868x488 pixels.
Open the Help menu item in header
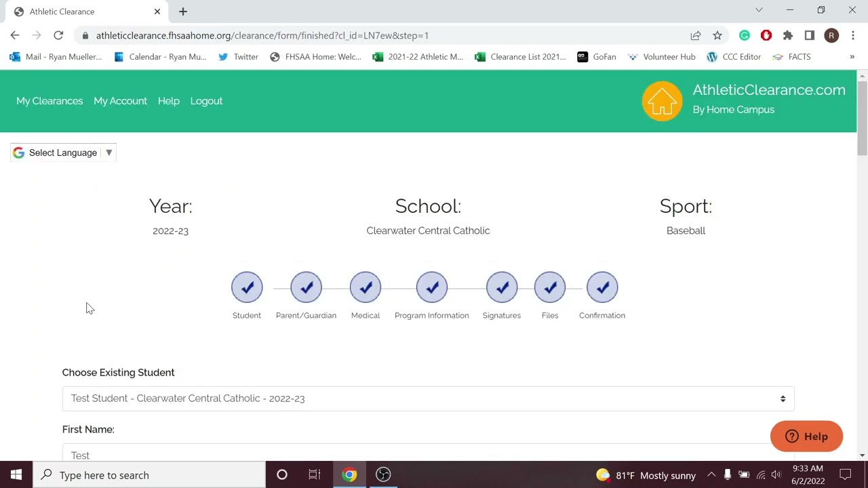(169, 101)
